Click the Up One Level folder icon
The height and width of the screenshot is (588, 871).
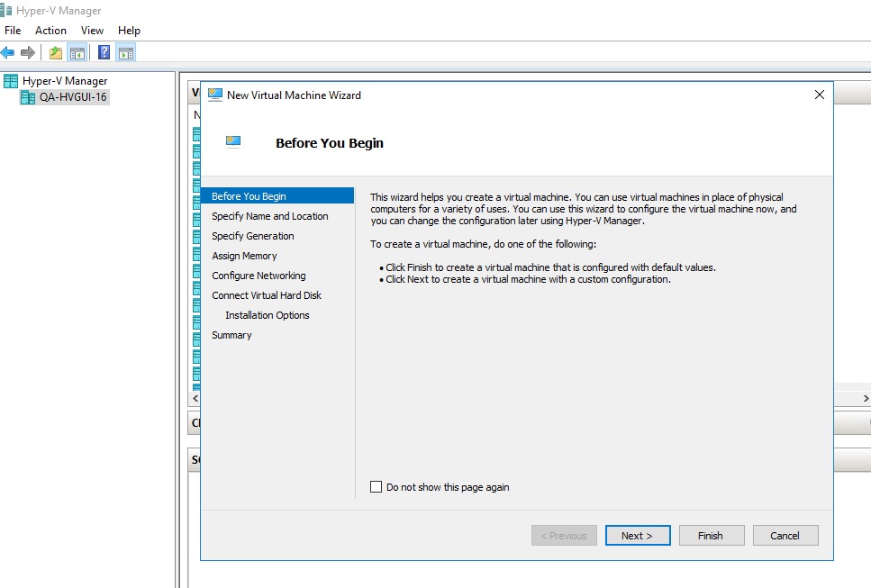click(56, 53)
